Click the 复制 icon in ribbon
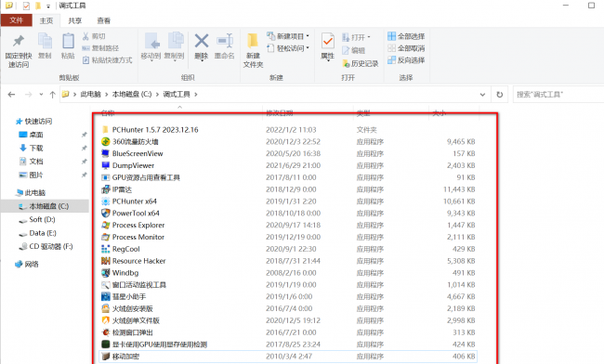This screenshot has height=364, width=604. 45,41
